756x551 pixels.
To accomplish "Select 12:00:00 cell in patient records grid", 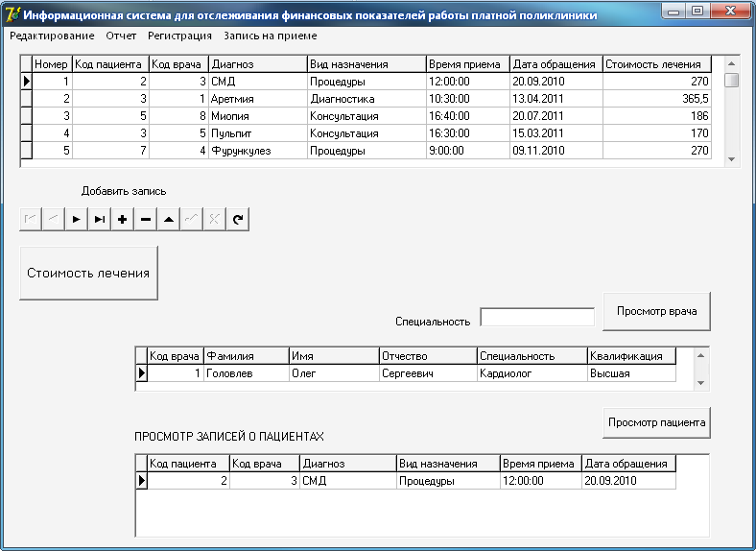I will 540,481.
